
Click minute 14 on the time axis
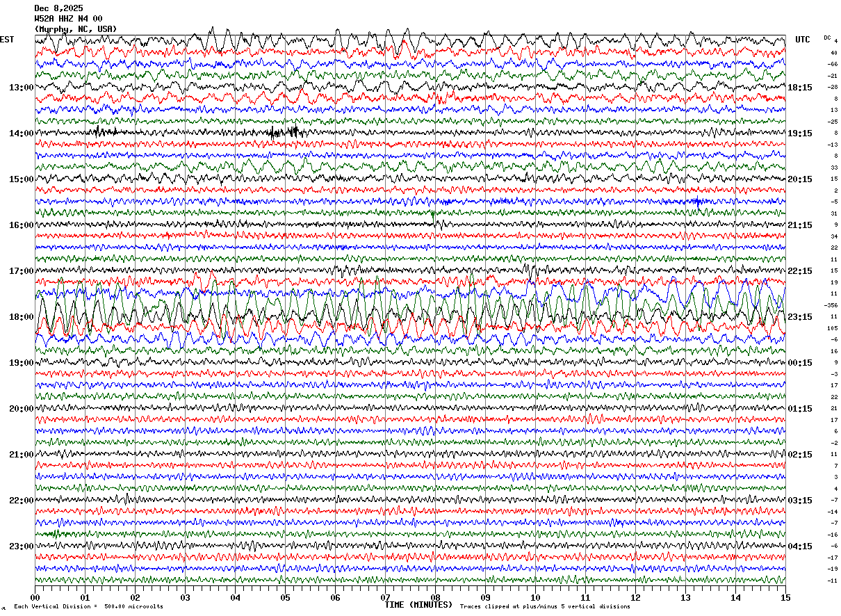coord(735,597)
